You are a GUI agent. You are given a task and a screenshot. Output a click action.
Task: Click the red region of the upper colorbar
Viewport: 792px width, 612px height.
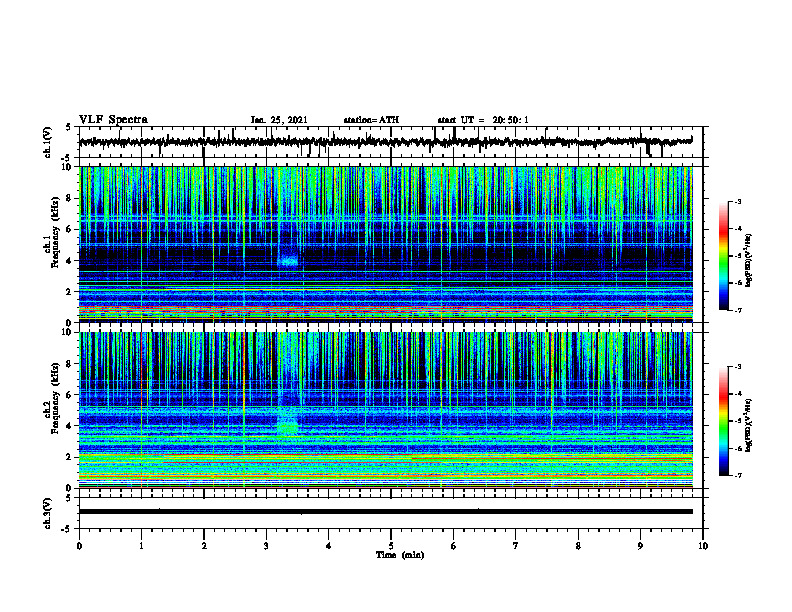pos(723,230)
